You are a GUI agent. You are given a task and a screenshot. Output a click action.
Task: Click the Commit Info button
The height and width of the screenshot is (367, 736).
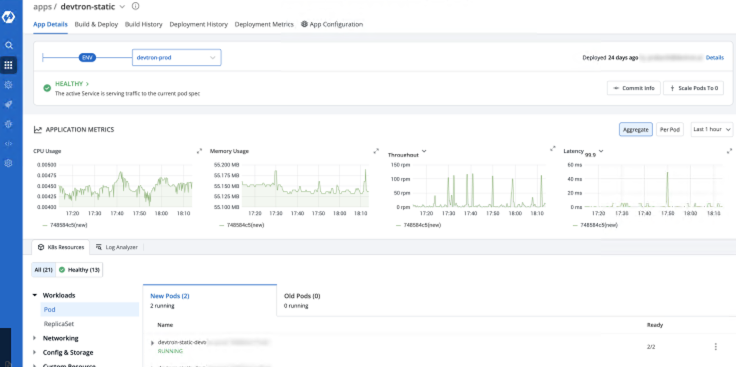[634, 88]
